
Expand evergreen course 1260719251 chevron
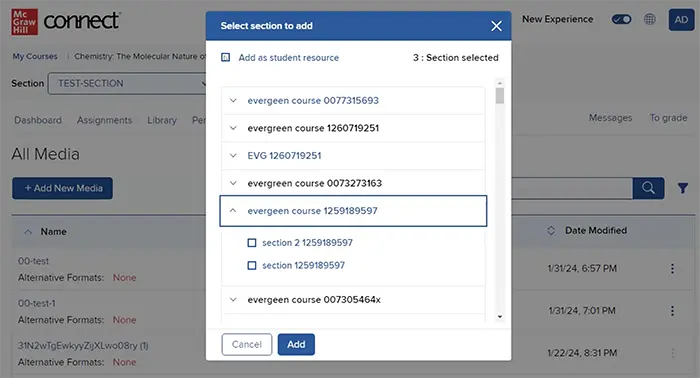tap(233, 128)
